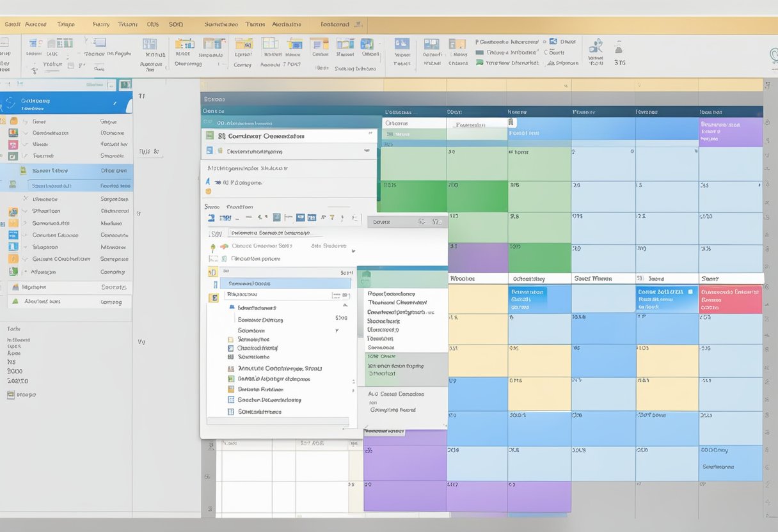Click the green recycle icon beside the search field

212,246
